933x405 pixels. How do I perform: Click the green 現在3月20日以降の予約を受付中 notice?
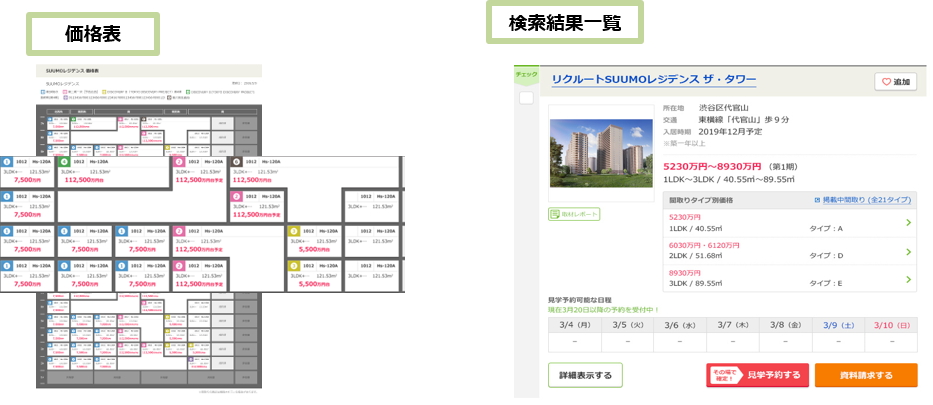[x=603, y=310]
